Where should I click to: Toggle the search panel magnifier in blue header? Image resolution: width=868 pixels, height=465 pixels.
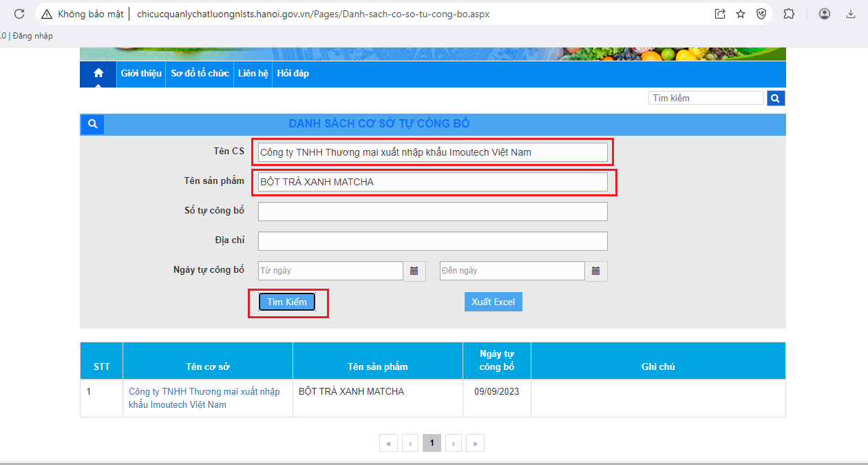pos(92,124)
